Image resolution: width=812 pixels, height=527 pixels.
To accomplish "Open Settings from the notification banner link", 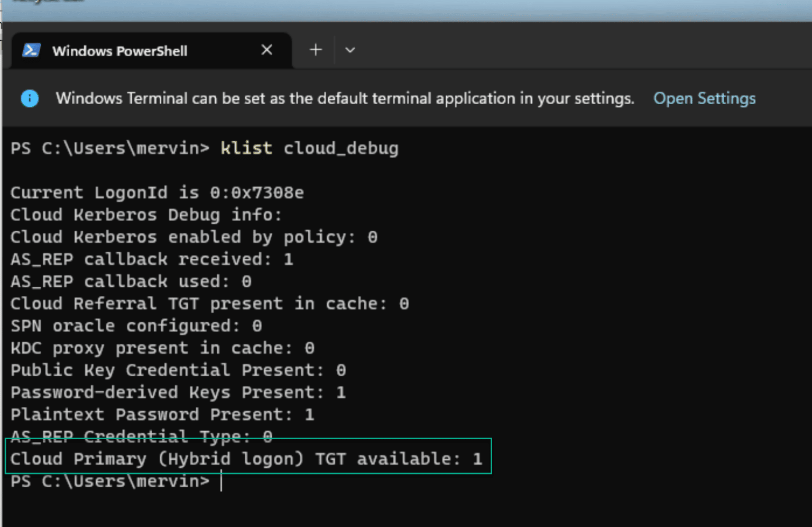I will tap(704, 98).
